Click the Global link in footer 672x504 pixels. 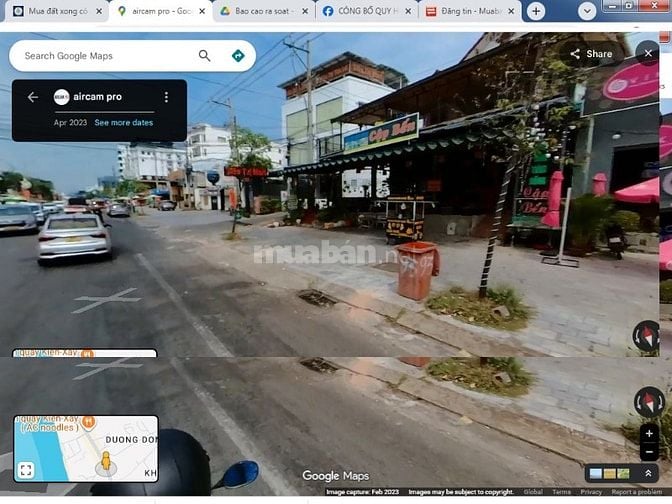(x=533, y=492)
